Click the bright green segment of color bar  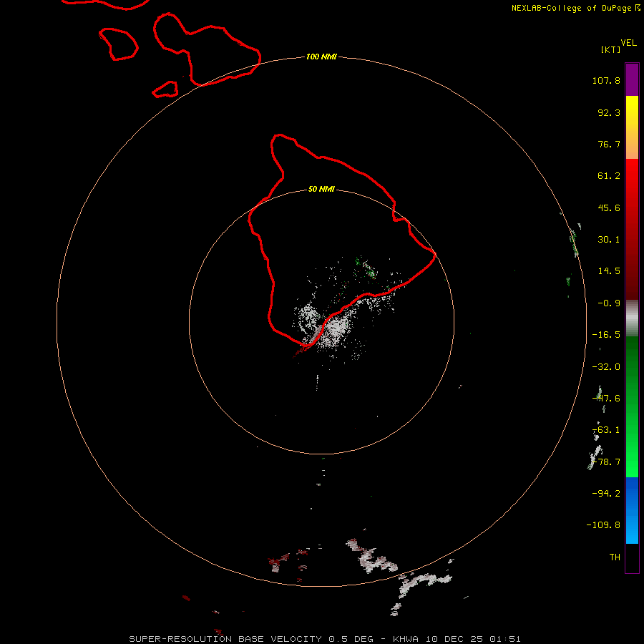tap(632, 406)
